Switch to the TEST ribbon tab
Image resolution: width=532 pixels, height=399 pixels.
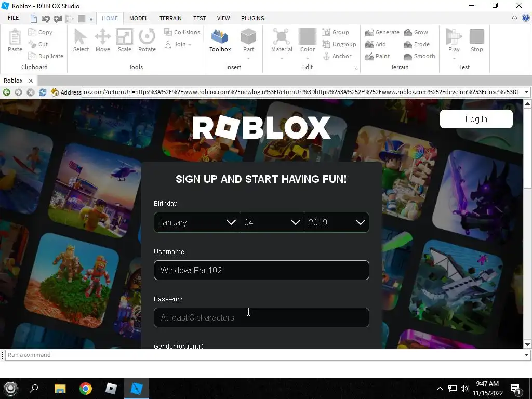199,18
